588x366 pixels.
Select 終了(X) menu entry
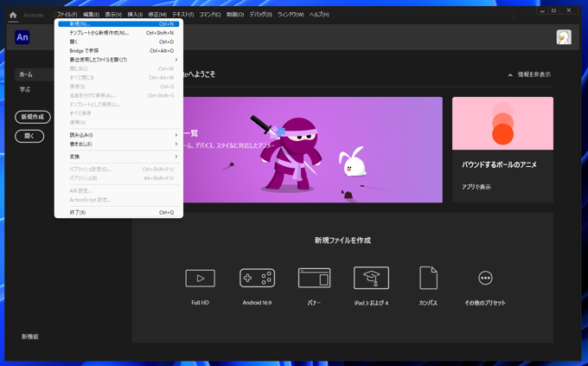pos(118,212)
